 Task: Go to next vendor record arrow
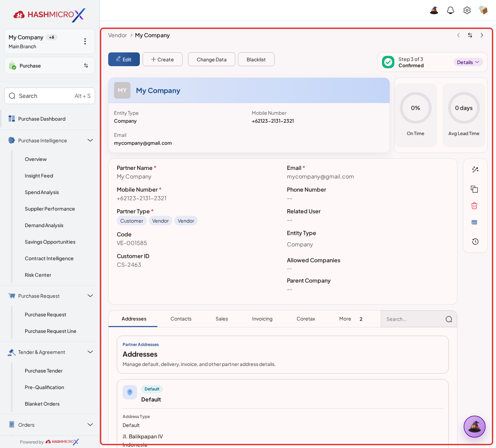click(x=482, y=35)
